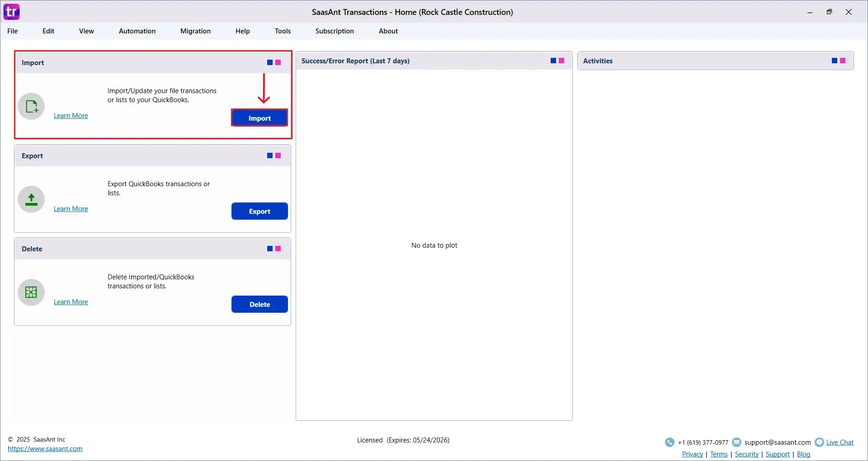Screen dimensions: 868x461
Task: Click the Delete grid icon
Action: (30, 292)
